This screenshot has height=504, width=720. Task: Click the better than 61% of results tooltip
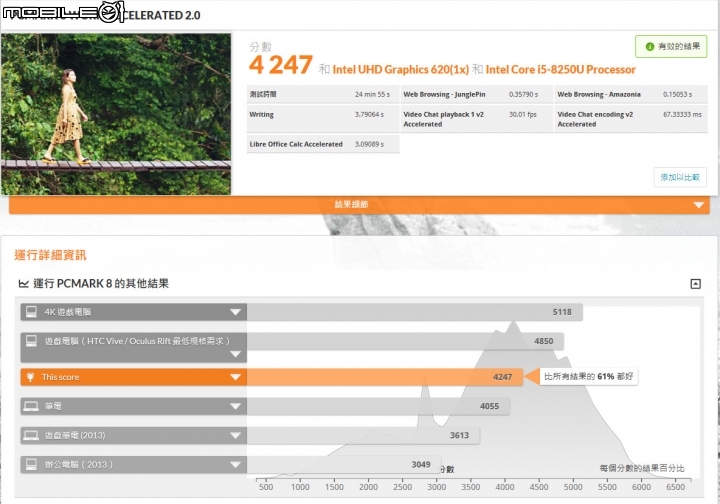click(x=588, y=376)
